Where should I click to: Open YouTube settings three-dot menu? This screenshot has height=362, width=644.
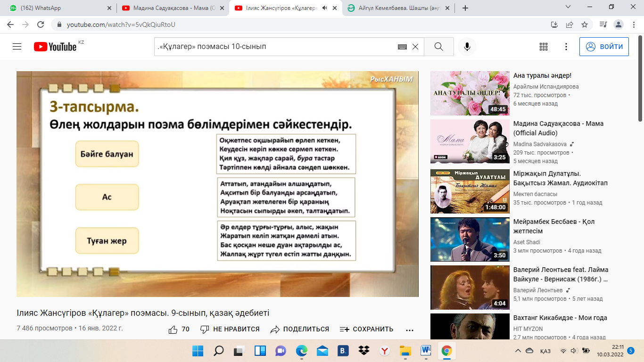point(566,47)
